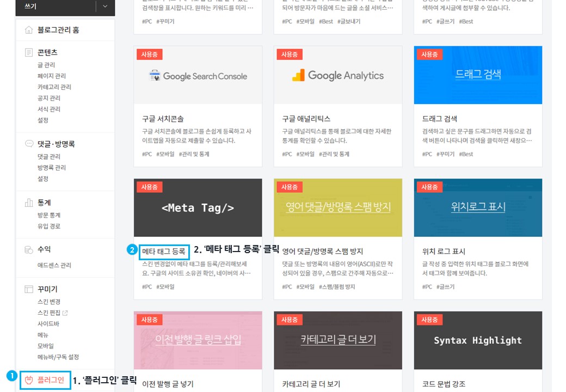Click the 위치로그 표시 plugin thumbnail
The image size is (566, 392).
[x=478, y=207]
